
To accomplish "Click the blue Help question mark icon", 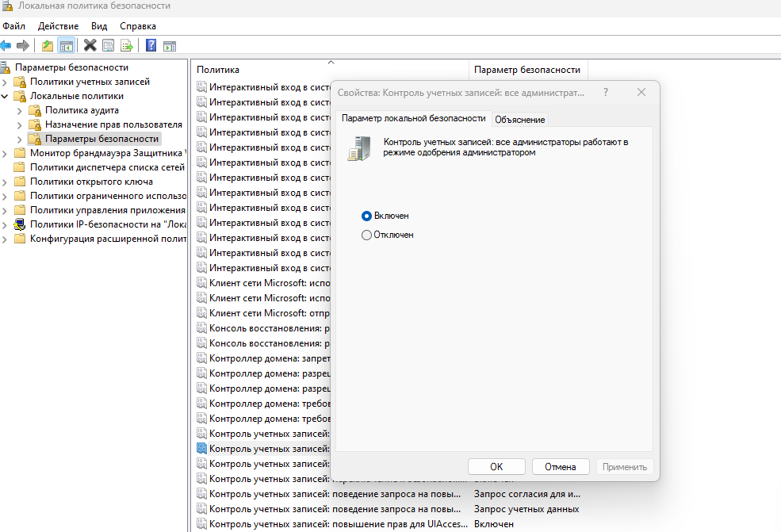I will pos(151,46).
